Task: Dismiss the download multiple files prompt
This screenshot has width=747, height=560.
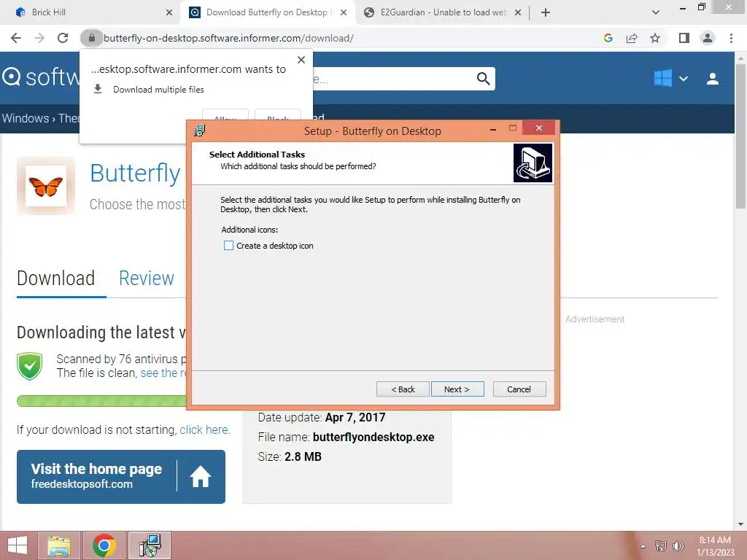Action: (301, 60)
